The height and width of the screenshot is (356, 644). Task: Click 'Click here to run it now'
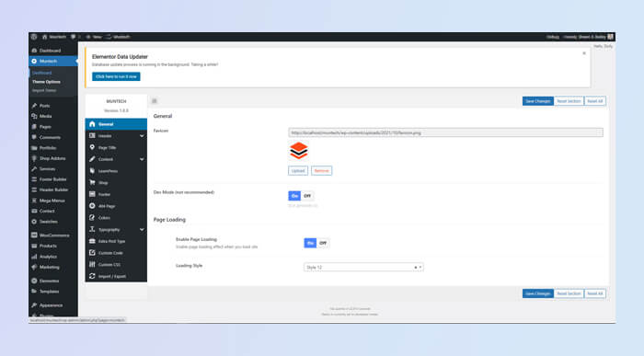[116, 76]
